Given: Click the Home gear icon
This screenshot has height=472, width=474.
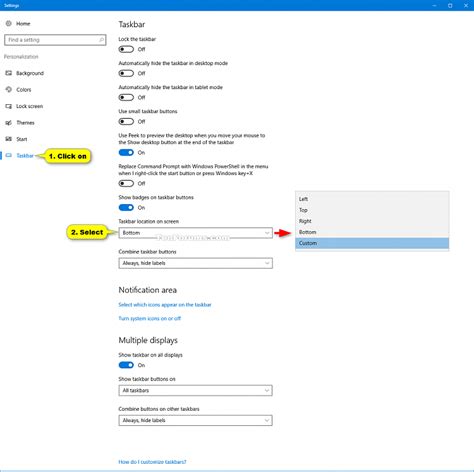Looking at the screenshot, I should (9, 23).
